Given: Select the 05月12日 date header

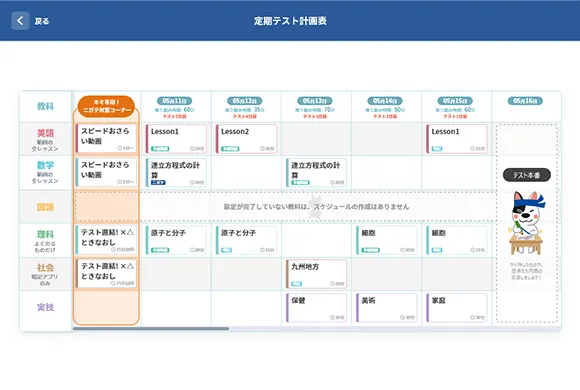Looking at the screenshot, I should pos(245,101).
